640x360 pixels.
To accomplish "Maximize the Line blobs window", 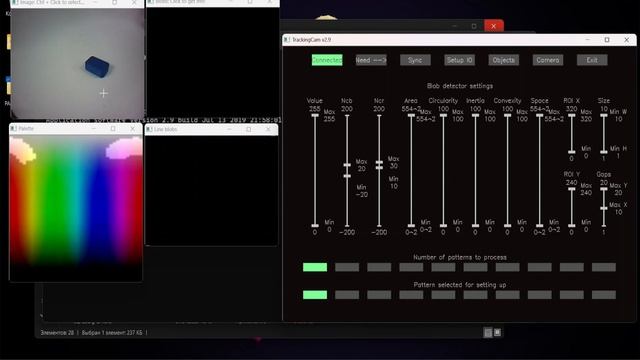I will [249, 129].
